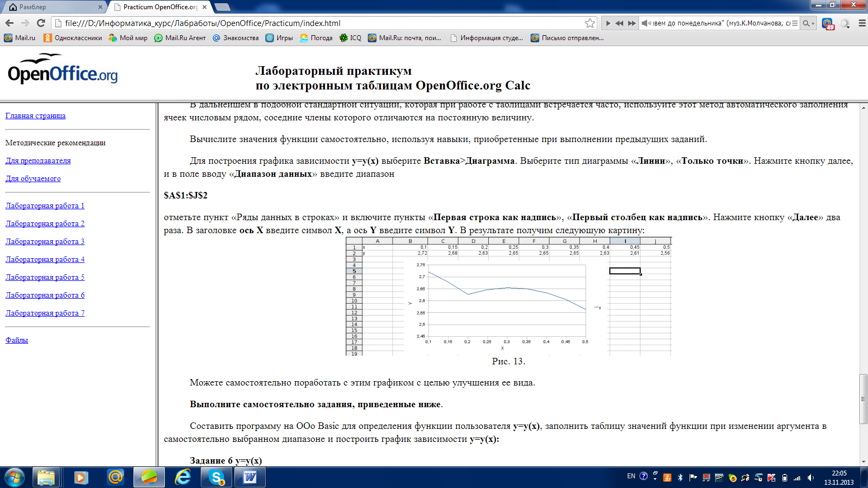Viewport: 868px width, 488px height.
Task: Open Лабораторная работа 3
Action: (45, 241)
